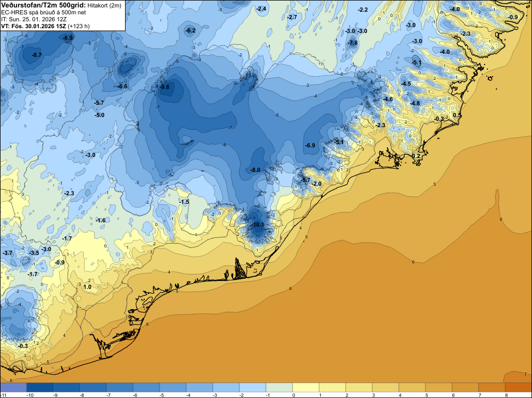Click the 1.0 temperature value
Viewport: 532px width, 398px height.
tap(87, 287)
